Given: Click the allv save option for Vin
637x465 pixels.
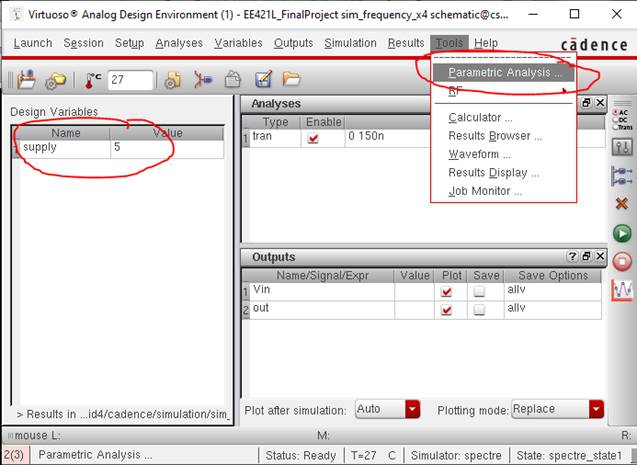Looking at the screenshot, I should [552, 291].
